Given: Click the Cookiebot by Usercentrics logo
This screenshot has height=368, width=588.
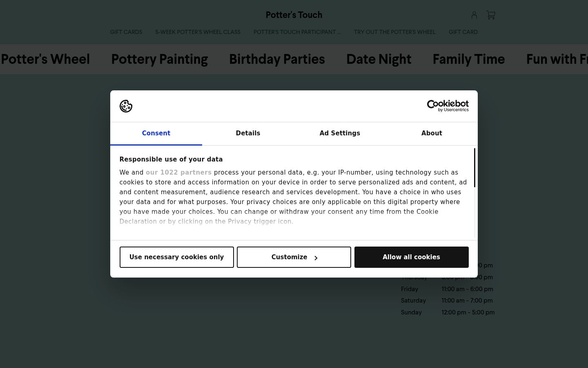Looking at the screenshot, I should click(x=448, y=106).
